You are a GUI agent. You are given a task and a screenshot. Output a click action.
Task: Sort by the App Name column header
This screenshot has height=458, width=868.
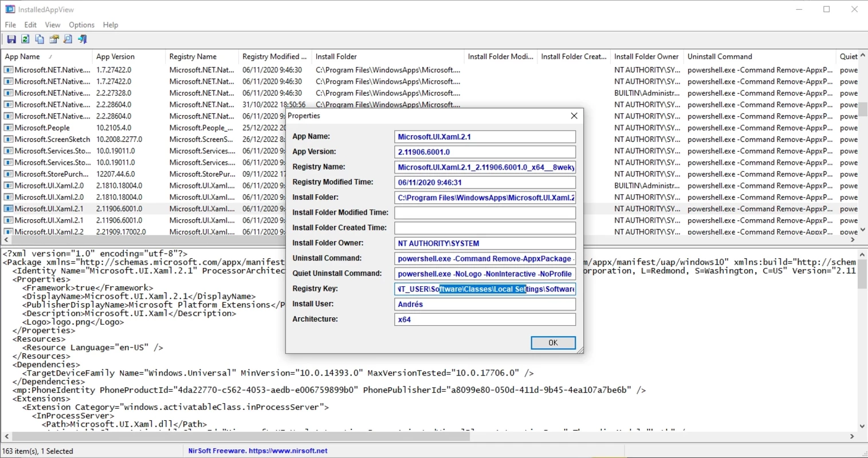[46, 57]
